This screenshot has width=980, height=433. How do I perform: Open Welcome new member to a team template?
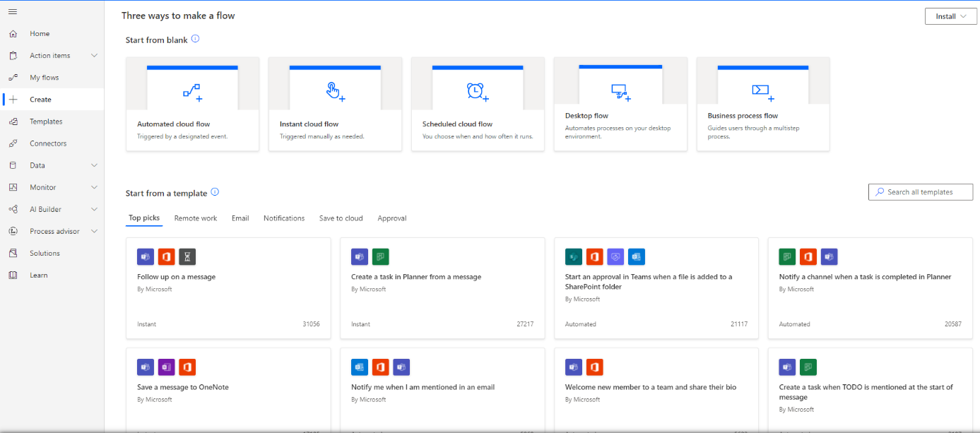656,388
